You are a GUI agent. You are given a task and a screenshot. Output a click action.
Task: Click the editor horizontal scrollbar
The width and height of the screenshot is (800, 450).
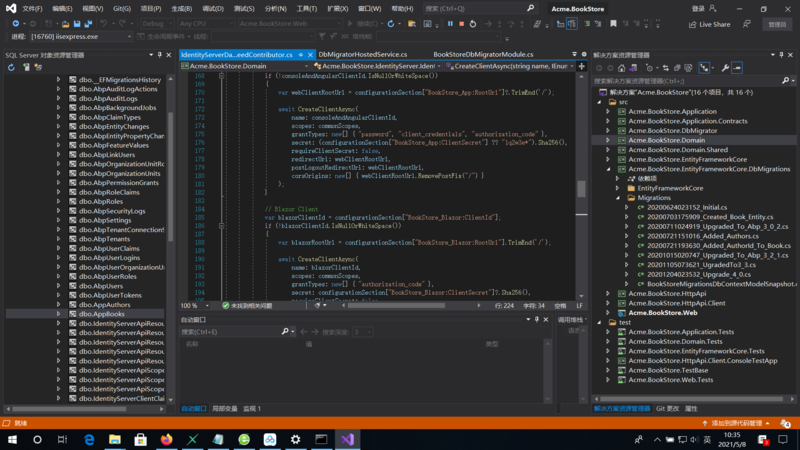(396, 306)
